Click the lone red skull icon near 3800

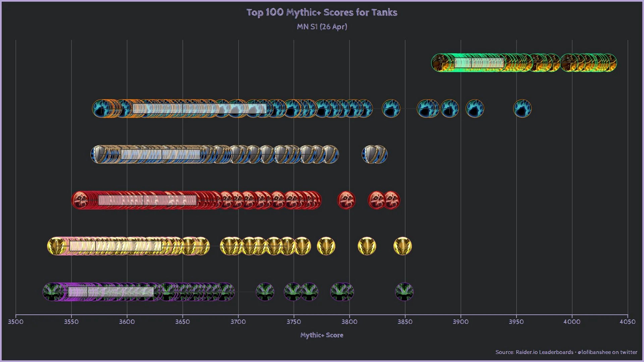click(x=346, y=200)
